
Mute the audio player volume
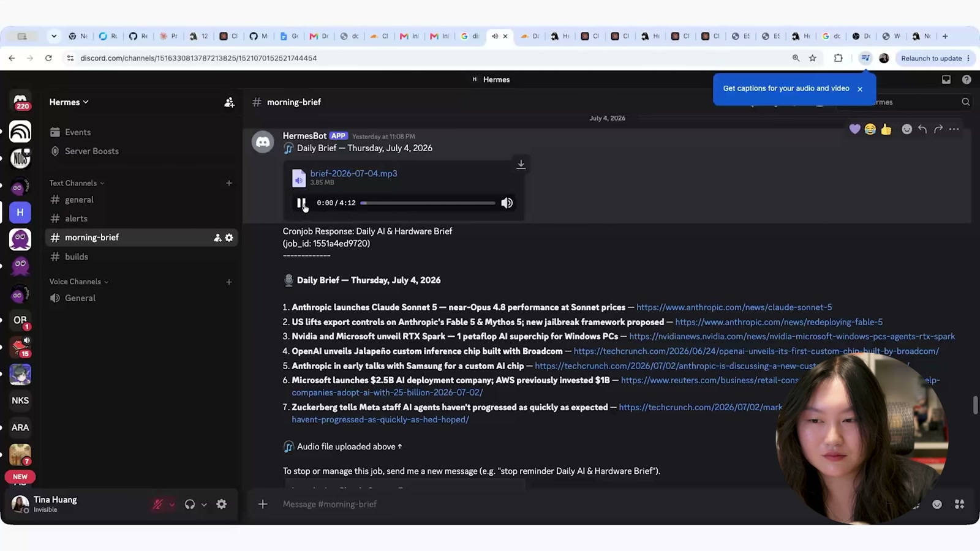[x=507, y=203]
